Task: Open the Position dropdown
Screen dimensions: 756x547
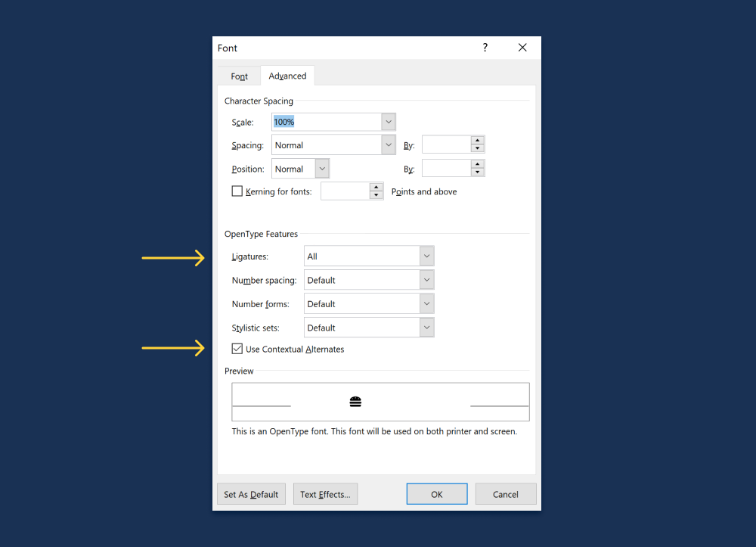Action: click(x=321, y=168)
